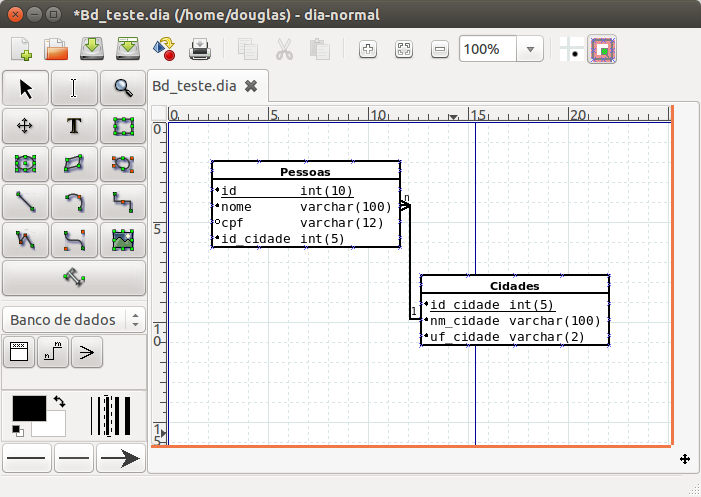701x497 pixels.
Task: Close the Bd_teste.dia tab
Action: tap(251, 86)
